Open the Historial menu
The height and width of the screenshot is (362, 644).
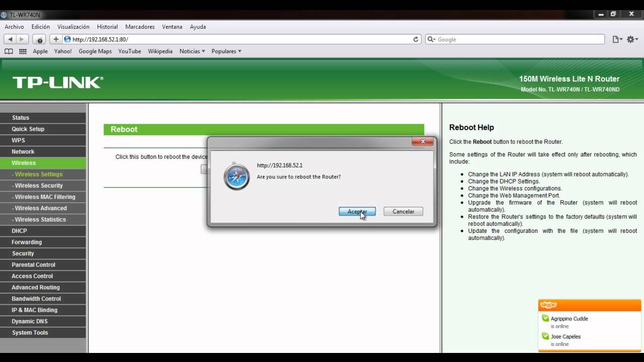click(107, 27)
